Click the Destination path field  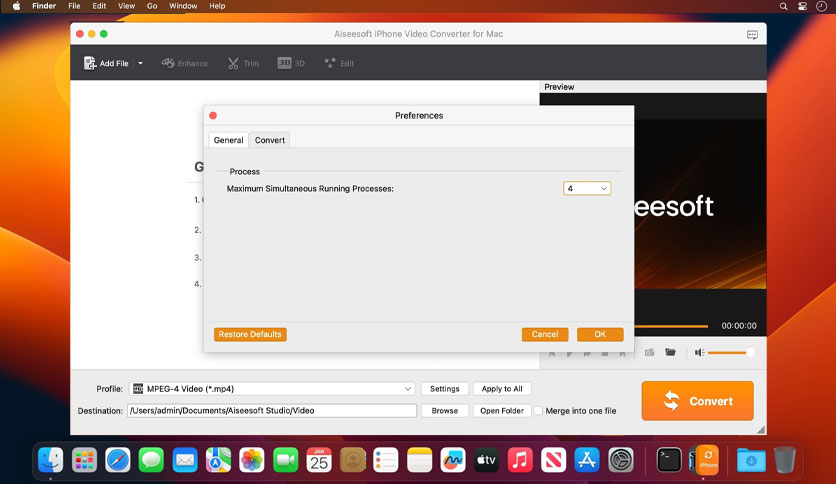pyautogui.click(x=272, y=410)
